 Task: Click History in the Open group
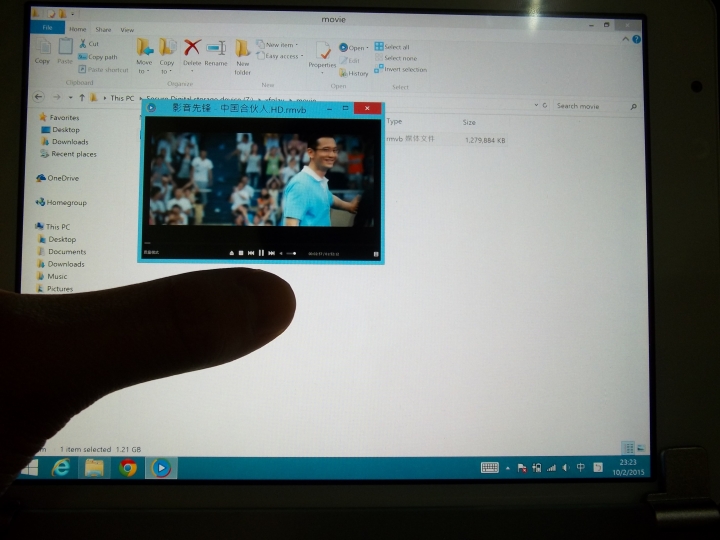point(354,73)
